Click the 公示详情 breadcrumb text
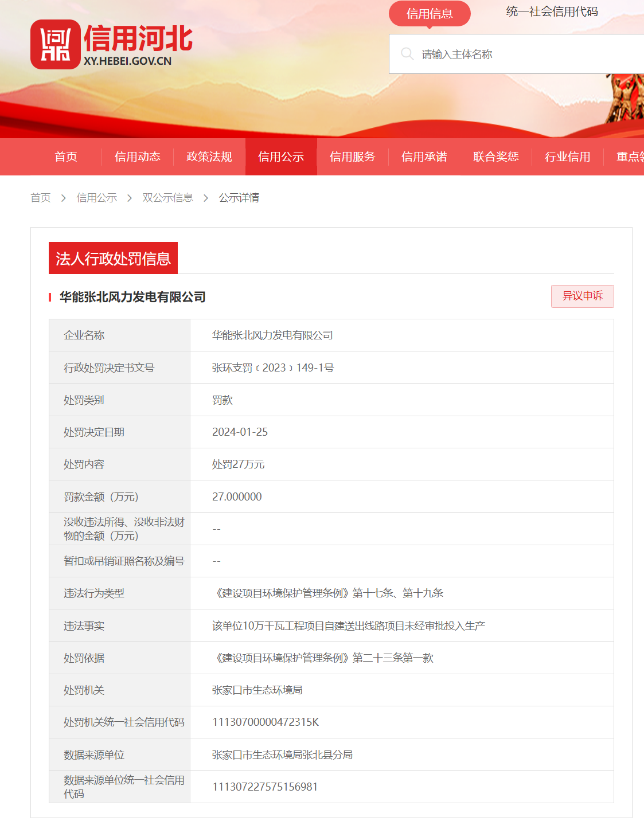 (239, 198)
